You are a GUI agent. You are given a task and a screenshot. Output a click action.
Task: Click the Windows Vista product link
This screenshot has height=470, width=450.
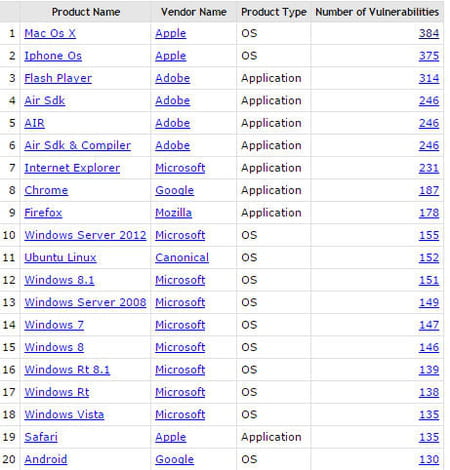[64, 414]
